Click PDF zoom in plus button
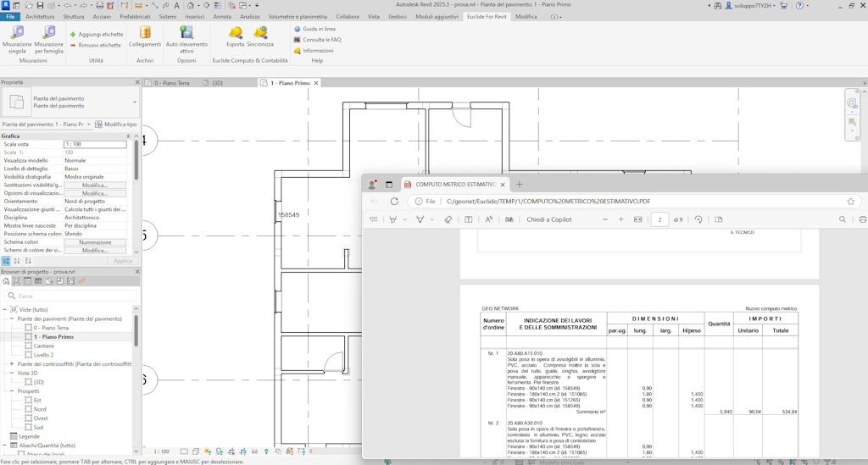Viewport: 868px width, 465px height. click(621, 219)
